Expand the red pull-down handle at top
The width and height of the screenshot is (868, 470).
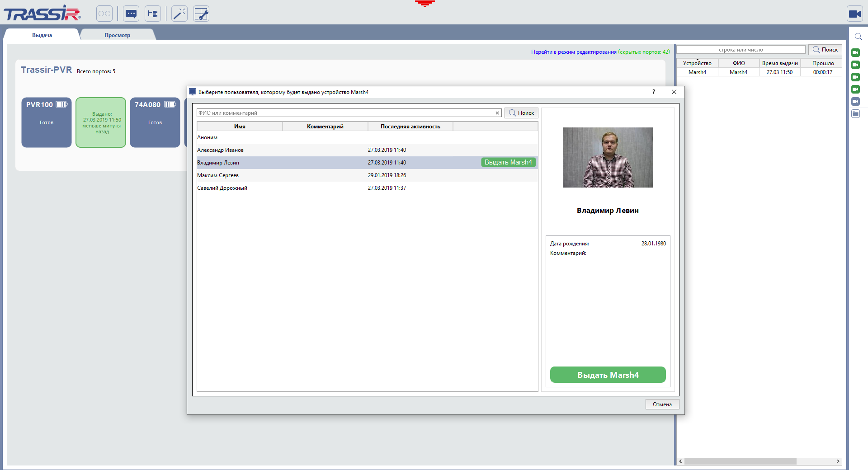click(425, 4)
